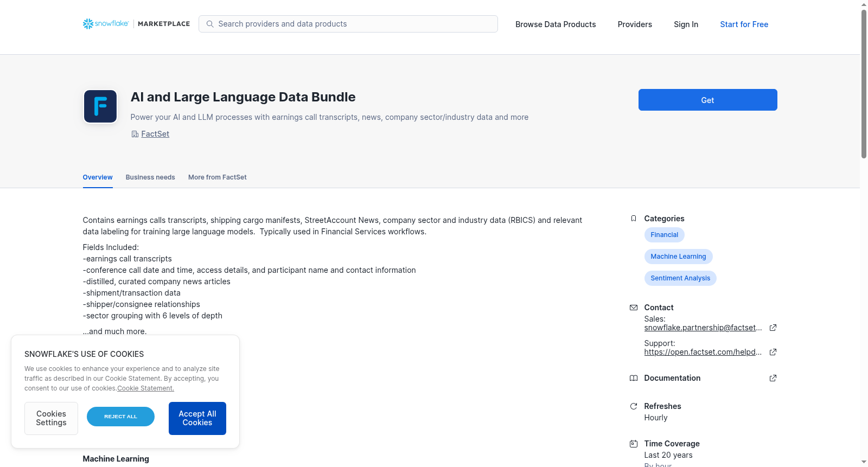
Task: Open the Providers page
Action: point(635,24)
